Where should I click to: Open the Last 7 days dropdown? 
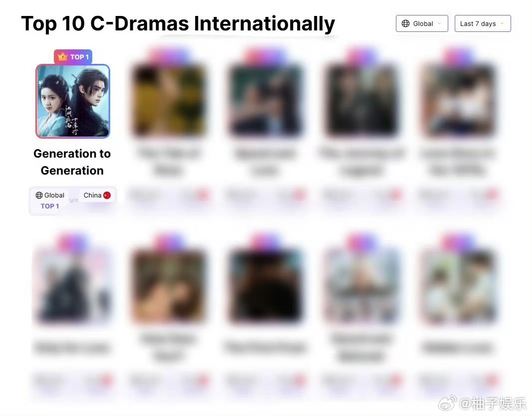[x=483, y=23]
